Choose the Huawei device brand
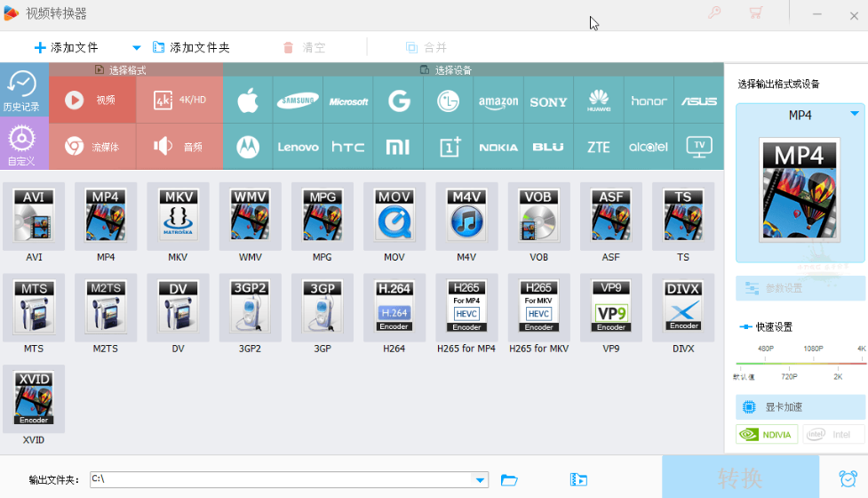The image size is (868, 498). pos(598,101)
